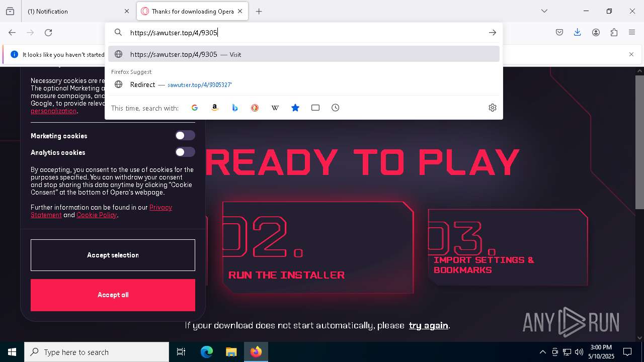Open the Windows notification center
The image size is (644, 362).
pyautogui.click(x=627, y=352)
